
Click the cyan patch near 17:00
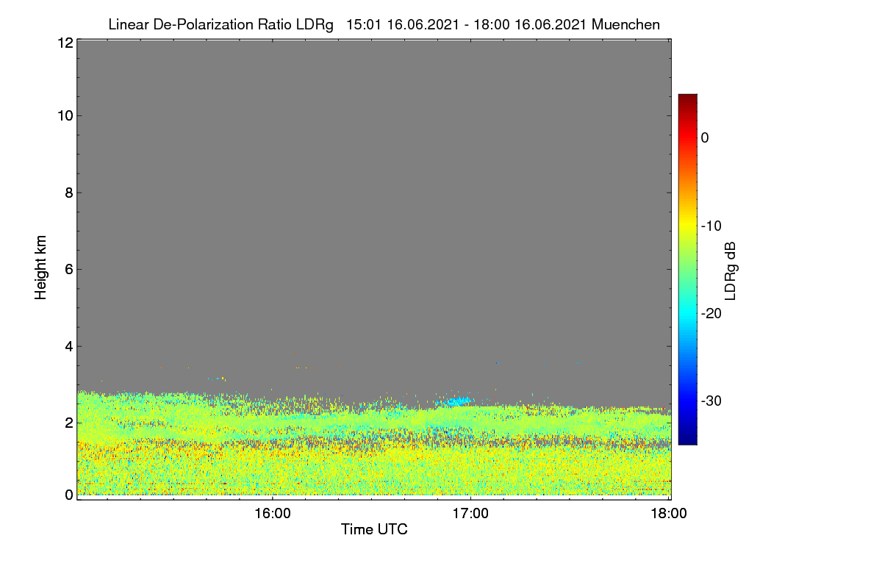[459, 401]
